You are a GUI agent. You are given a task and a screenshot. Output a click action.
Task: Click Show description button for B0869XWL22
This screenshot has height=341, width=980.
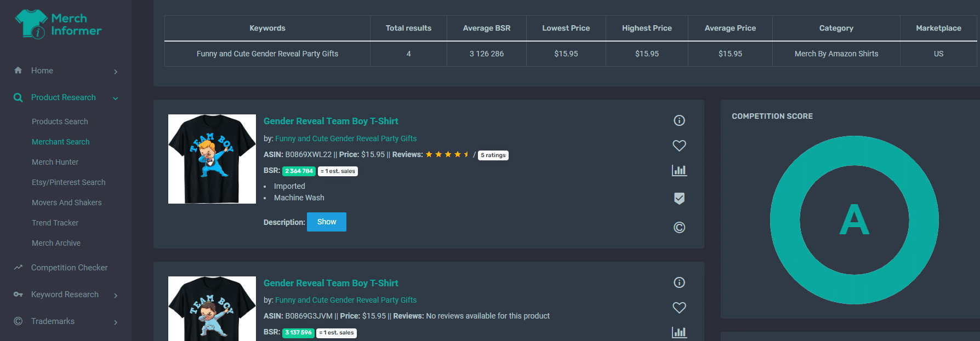[327, 222]
